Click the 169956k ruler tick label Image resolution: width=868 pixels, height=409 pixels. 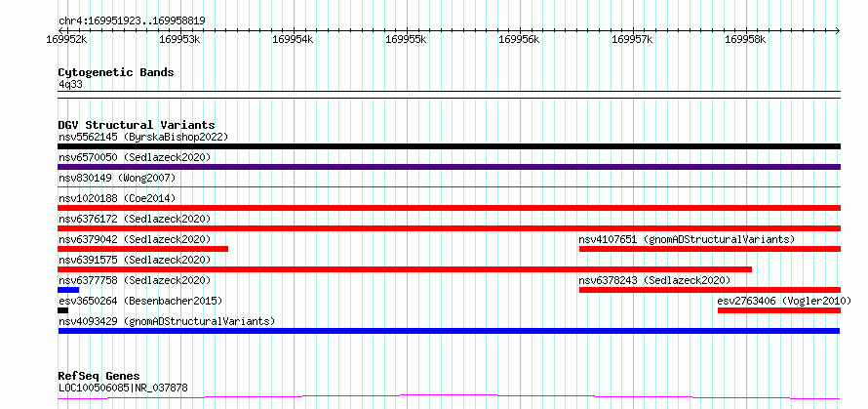tap(519, 39)
